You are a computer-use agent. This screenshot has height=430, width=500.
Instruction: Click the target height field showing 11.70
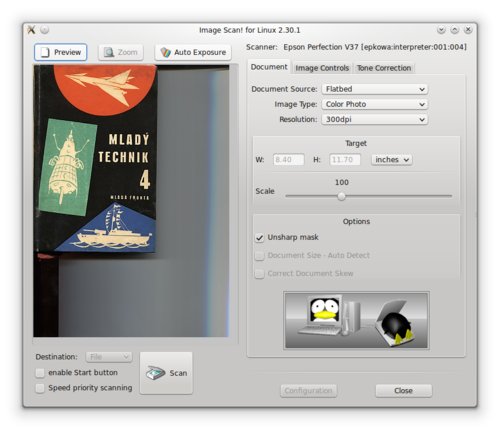point(345,160)
